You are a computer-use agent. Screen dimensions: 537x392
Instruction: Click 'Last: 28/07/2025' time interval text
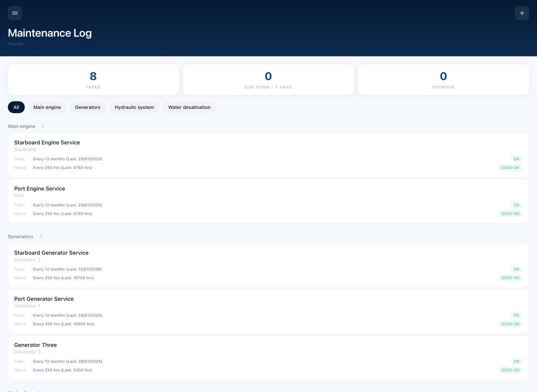[x=84, y=315]
